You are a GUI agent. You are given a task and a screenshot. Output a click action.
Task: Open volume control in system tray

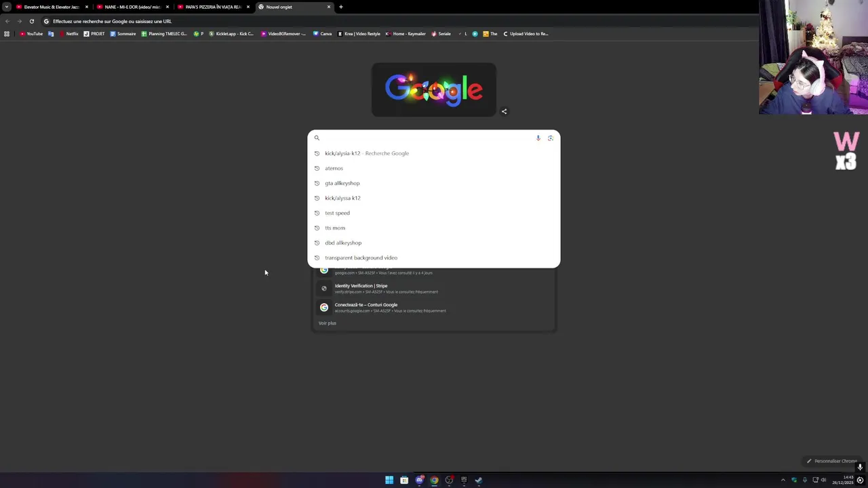click(823, 480)
